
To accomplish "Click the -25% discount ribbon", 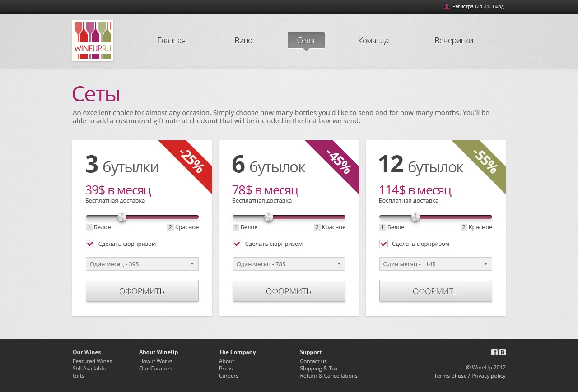I will pos(192,161).
